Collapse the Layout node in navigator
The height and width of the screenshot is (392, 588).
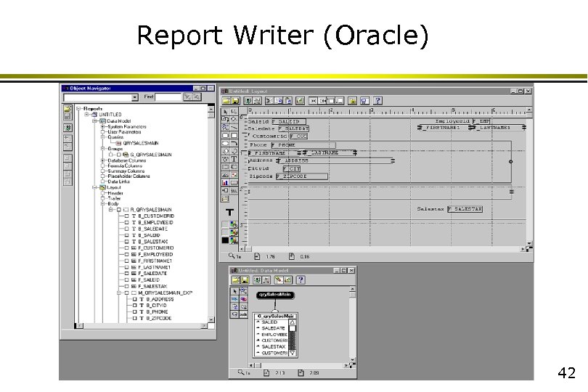(x=95, y=187)
